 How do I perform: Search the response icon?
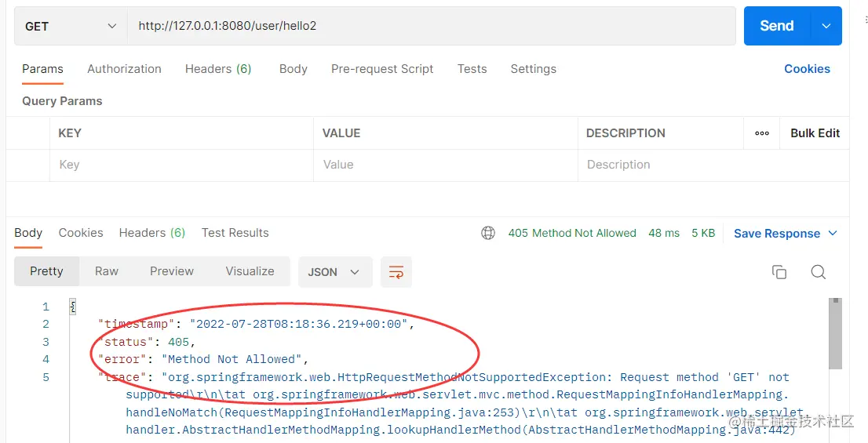click(x=819, y=272)
